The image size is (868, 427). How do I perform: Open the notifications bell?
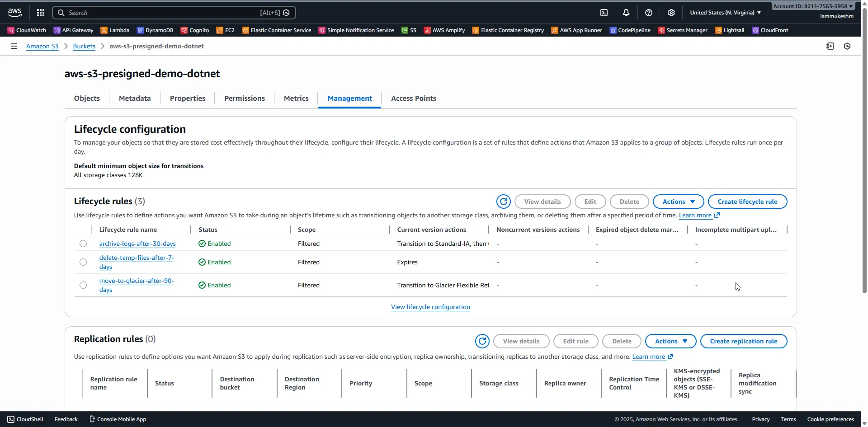tap(626, 12)
